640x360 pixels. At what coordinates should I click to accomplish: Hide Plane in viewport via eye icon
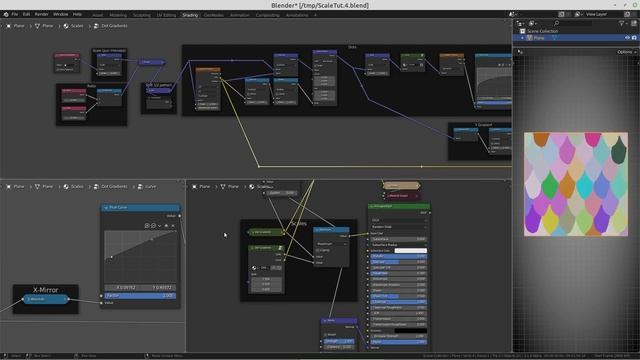tap(627, 38)
